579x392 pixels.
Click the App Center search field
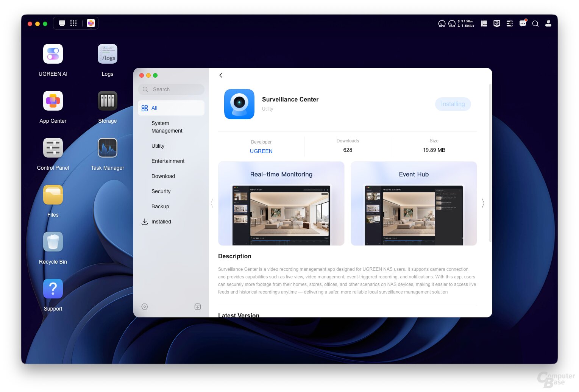(x=171, y=89)
